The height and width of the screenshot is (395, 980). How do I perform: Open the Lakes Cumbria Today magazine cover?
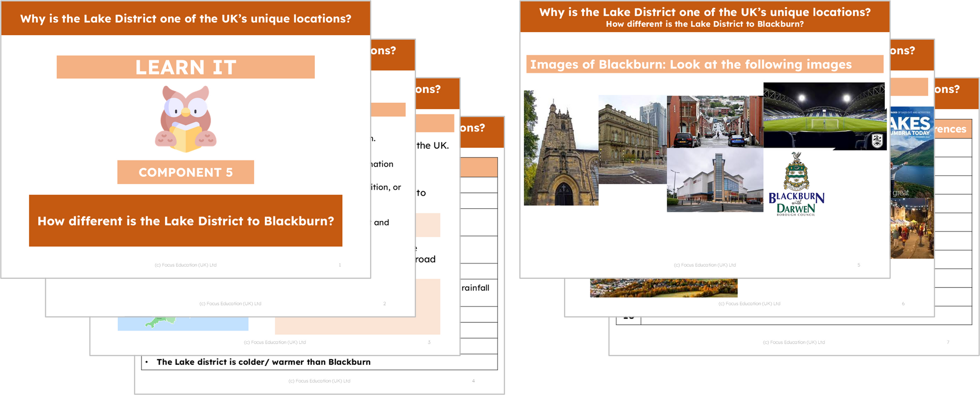coord(912,152)
